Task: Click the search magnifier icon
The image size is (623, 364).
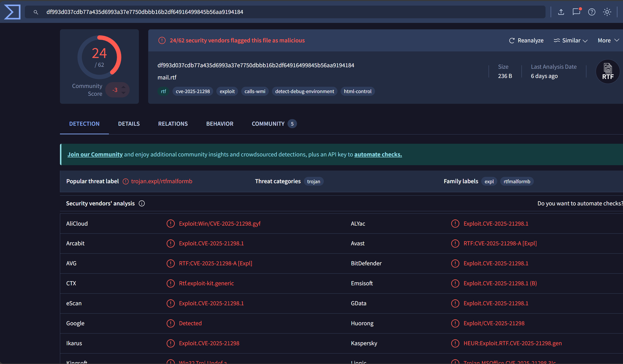Action: coord(36,12)
